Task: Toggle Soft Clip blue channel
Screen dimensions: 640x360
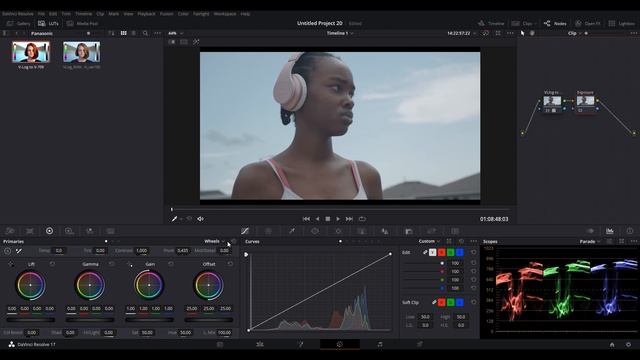Action: pyautogui.click(x=460, y=302)
